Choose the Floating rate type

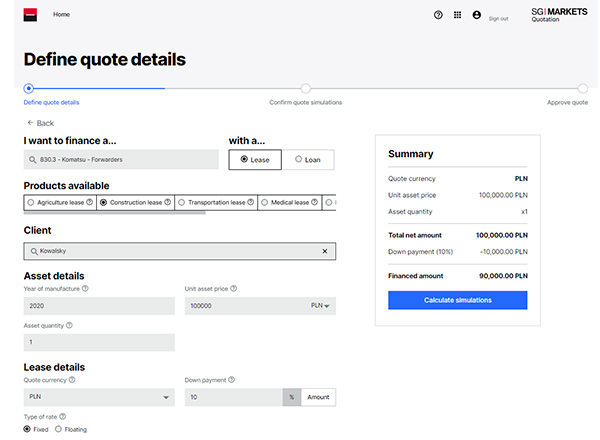coord(58,429)
